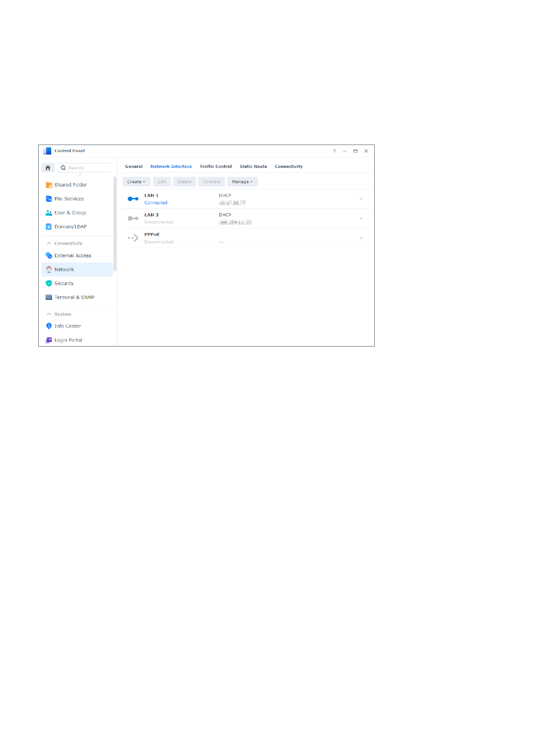Screen dimensions: 535x756
Task: Open the Create dropdown menu
Action: tap(136, 182)
